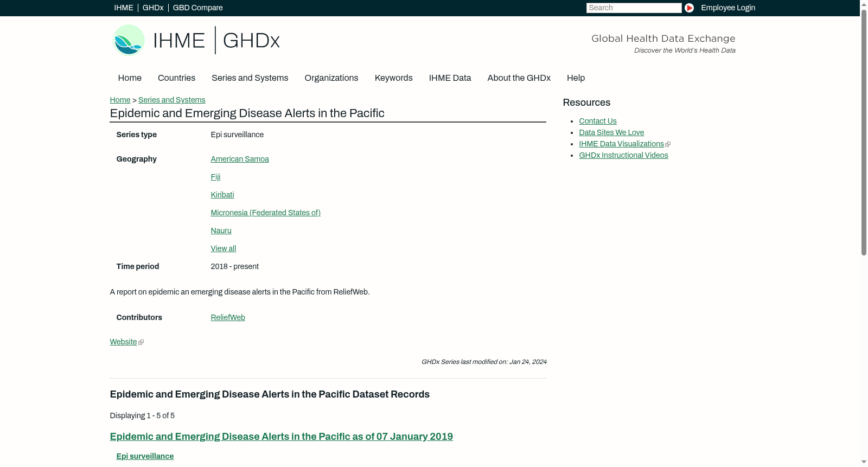Click the page title heading text
This screenshot has height=467, width=868.
[247, 113]
